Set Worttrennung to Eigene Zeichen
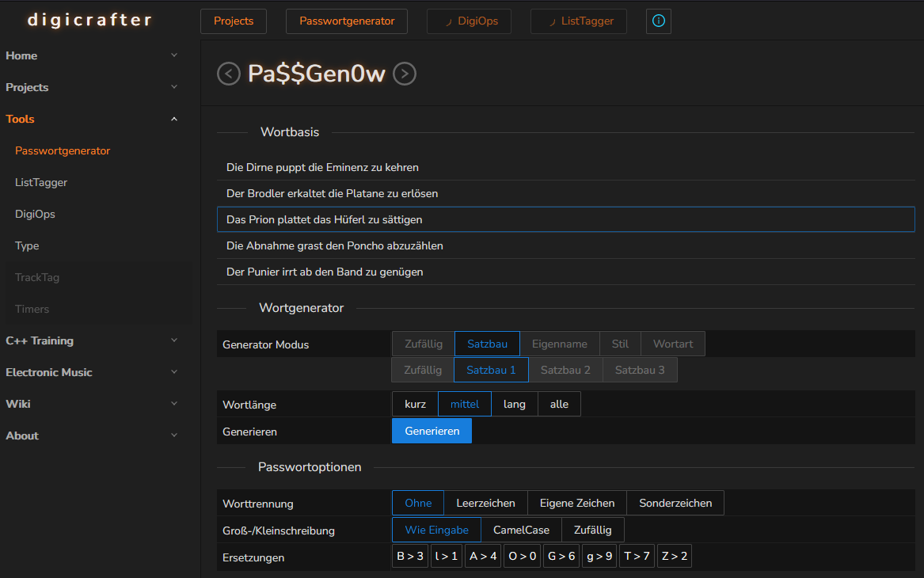The width and height of the screenshot is (924, 578). point(577,503)
